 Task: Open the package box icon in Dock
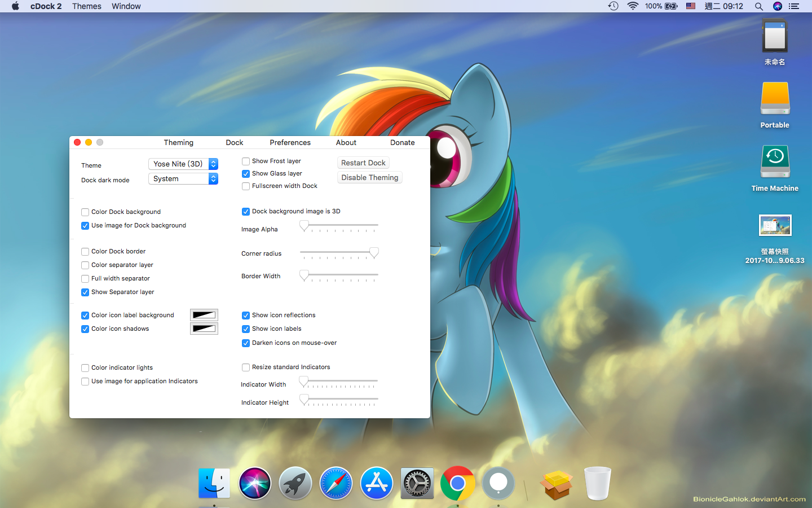click(557, 484)
